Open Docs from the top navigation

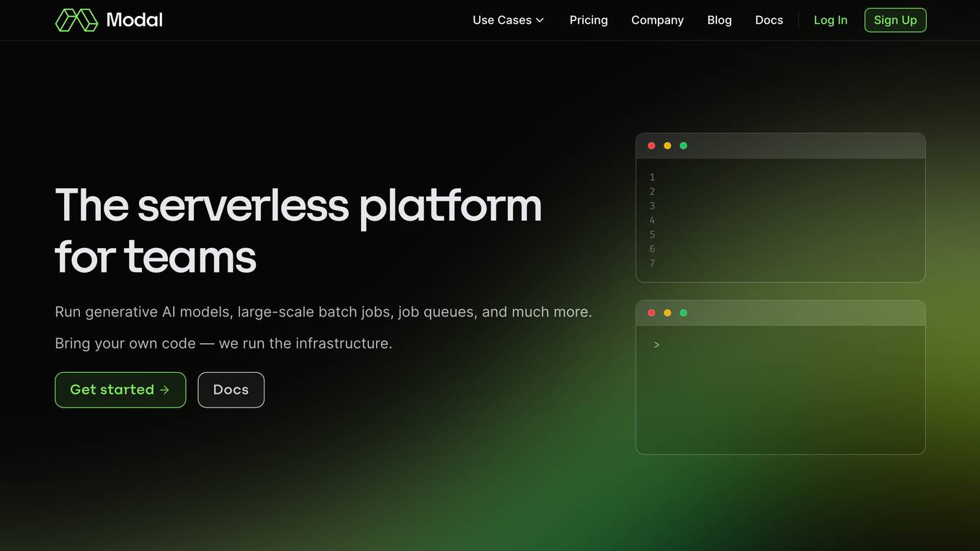pyautogui.click(x=769, y=20)
